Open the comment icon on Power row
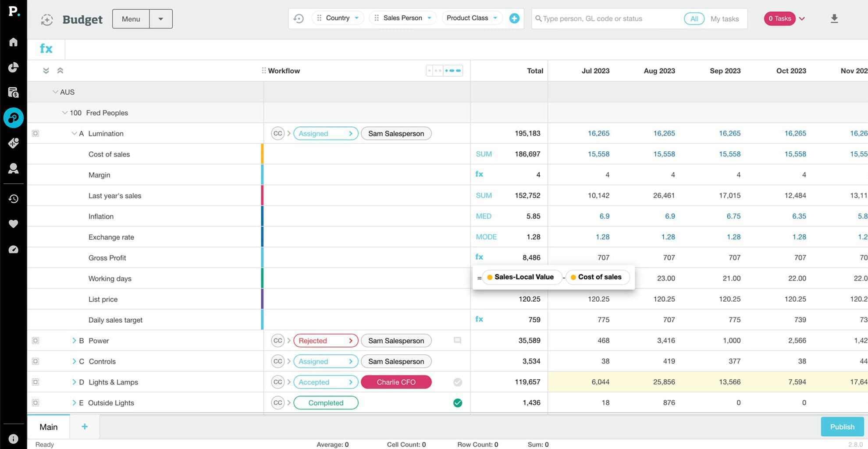The image size is (868, 449). [457, 341]
